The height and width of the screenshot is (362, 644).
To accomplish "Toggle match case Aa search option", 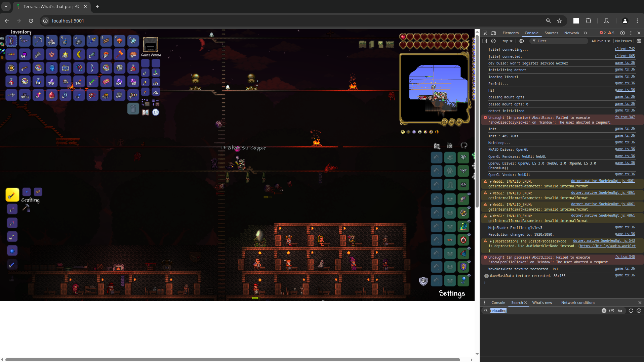I will pyautogui.click(x=620, y=311).
